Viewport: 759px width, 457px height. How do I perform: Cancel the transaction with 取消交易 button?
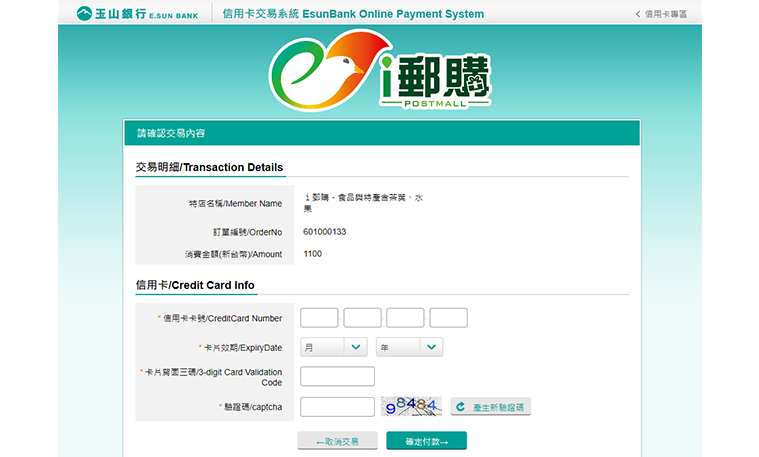[x=337, y=442]
